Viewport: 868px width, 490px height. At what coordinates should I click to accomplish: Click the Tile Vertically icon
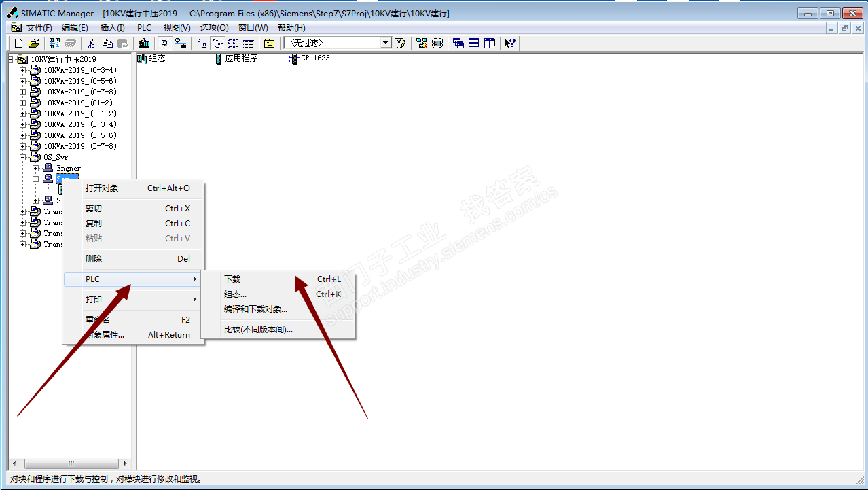(x=489, y=43)
